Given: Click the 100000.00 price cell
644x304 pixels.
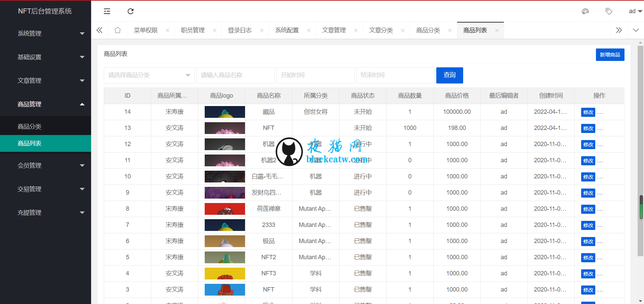Looking at the screenshot, I should coord(457,112).
